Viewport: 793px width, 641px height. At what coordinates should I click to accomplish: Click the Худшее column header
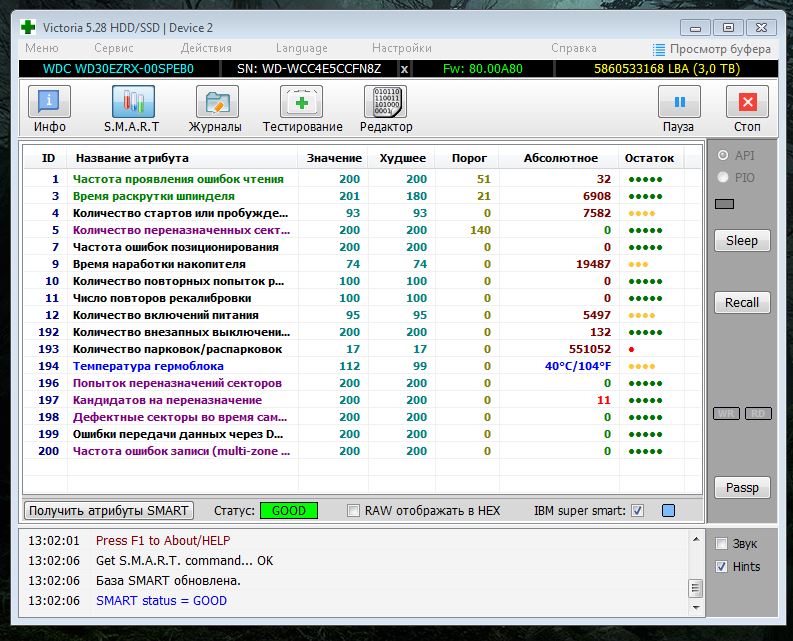(403, 158)
